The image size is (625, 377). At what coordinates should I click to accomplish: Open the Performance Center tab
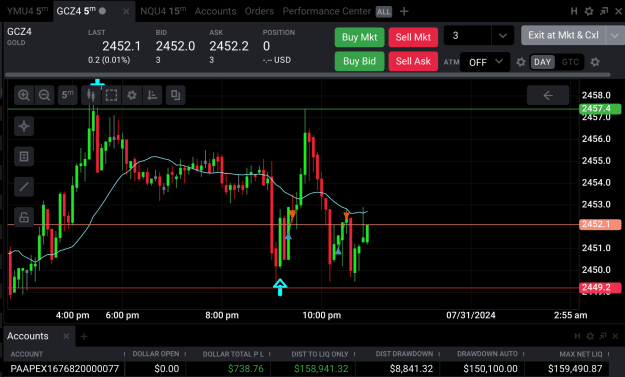click(327, 11)
